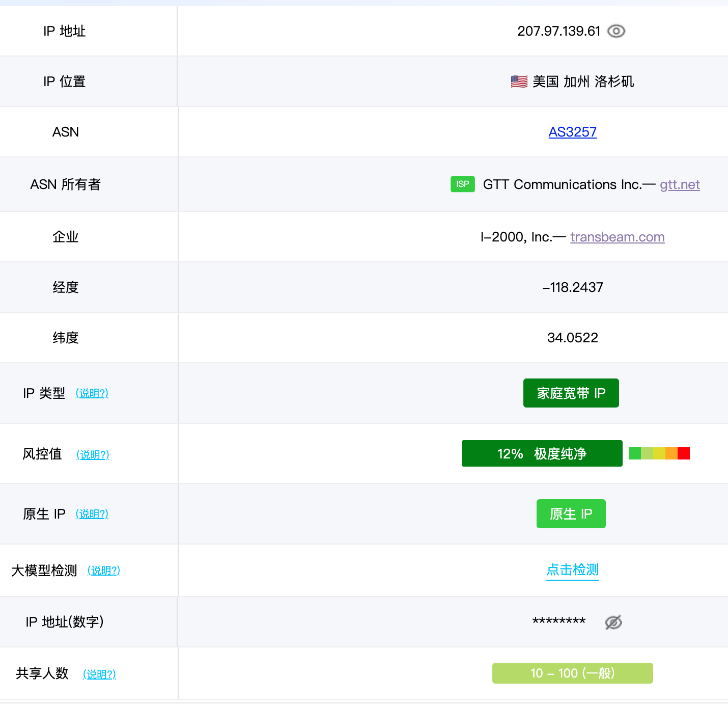Click the 经度 row label

tap(66, 287)
